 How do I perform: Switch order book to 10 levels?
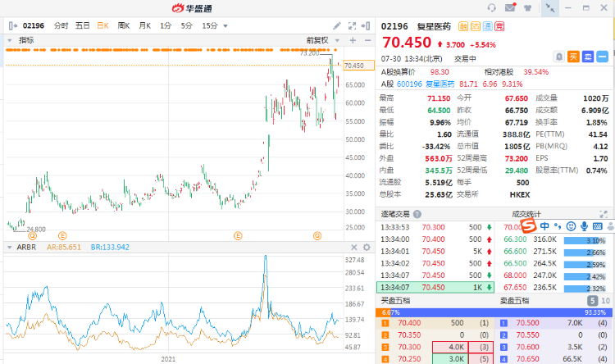(x=605, y=301)
